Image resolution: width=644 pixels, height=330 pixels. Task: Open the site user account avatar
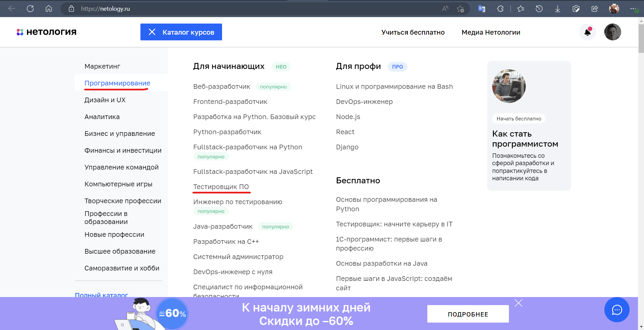(613, 32)
